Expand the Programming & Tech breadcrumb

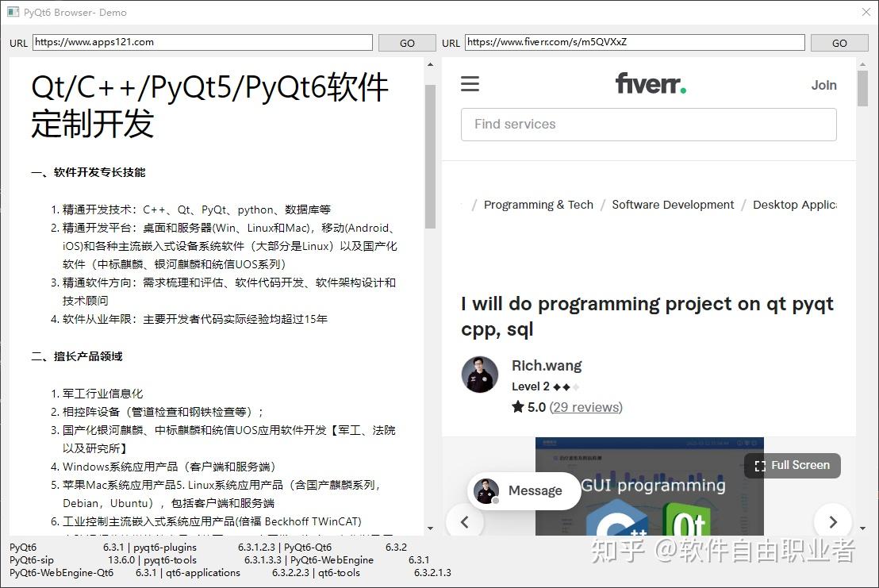coord(538,205)
